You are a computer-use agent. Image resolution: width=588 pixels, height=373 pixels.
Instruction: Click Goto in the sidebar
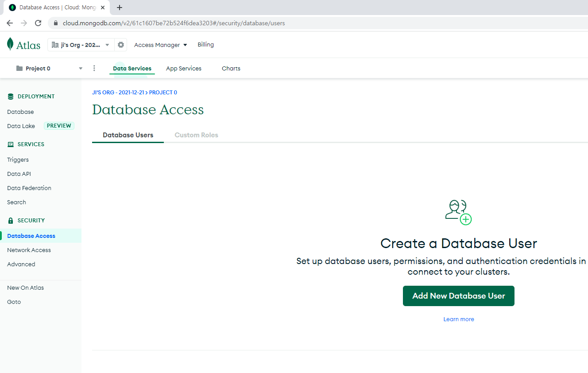14,302
